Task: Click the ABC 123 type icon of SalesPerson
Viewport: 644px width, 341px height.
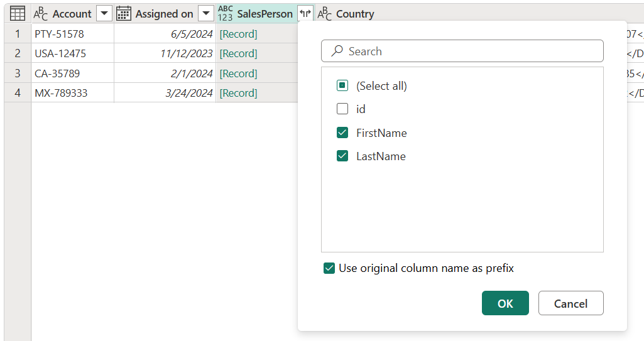Action: coord(225,14)
